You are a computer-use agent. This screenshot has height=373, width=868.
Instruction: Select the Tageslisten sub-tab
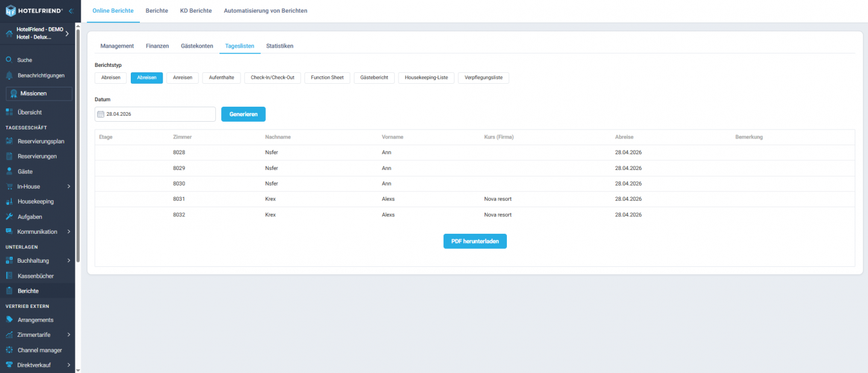coord(240,46)
